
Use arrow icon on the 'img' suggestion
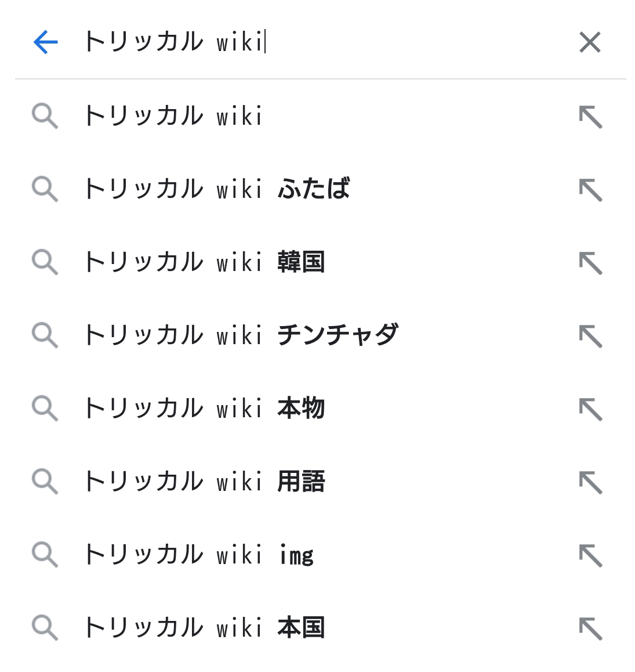(590, 555)
